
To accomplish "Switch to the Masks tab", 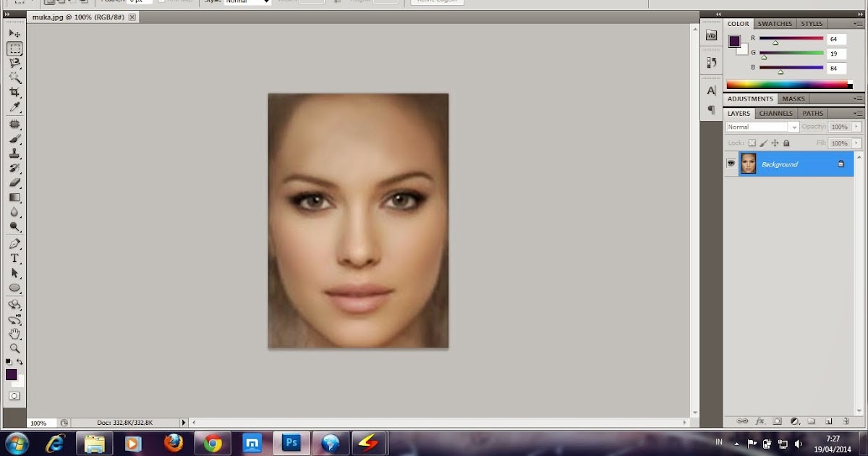I will (x=793, y=99).
